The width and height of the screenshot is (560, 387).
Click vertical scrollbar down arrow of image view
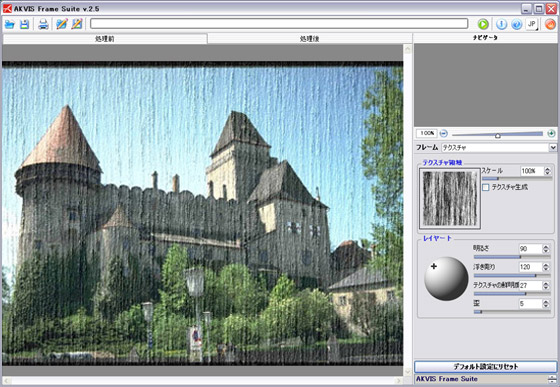[x=408, y=371]
